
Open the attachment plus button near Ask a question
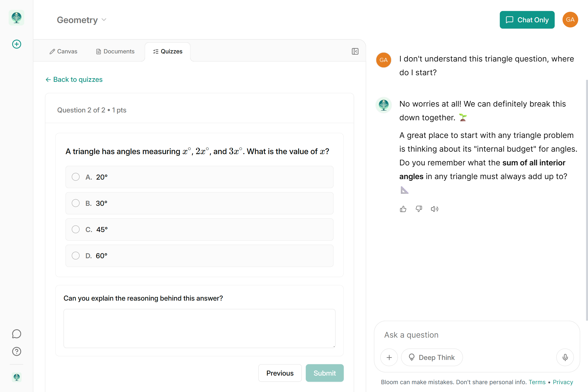pos(389,357)
